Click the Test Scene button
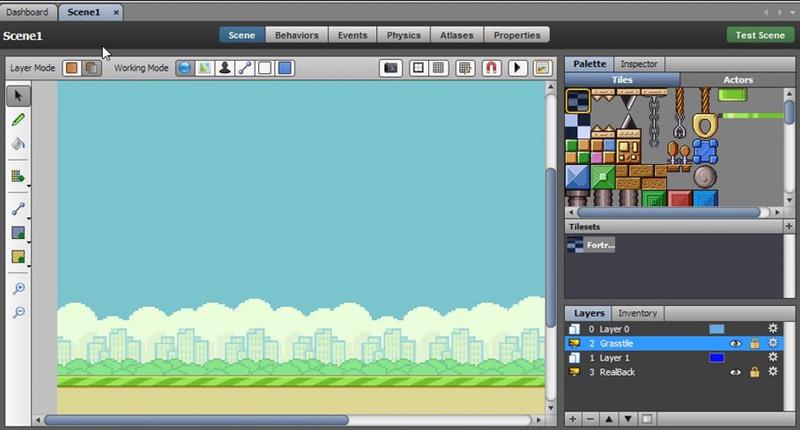The image size is (800, 430). coord(759,35)
